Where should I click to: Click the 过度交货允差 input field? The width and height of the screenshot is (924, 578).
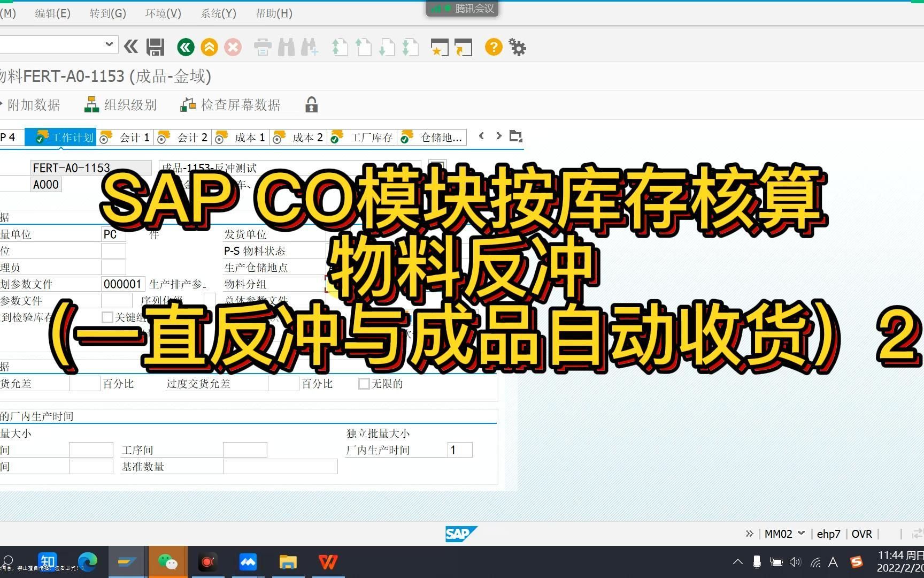pos(283,384)
